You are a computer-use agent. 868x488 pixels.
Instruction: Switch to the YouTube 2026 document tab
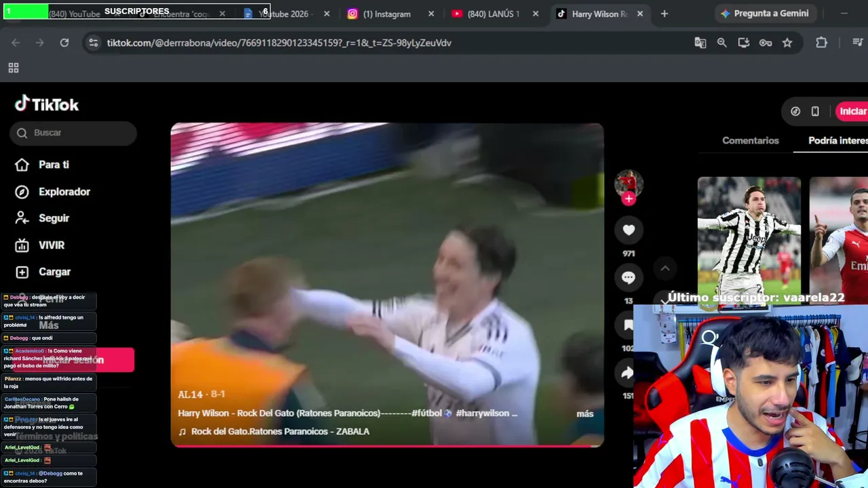pyautogui.click(x=285, y=14)
